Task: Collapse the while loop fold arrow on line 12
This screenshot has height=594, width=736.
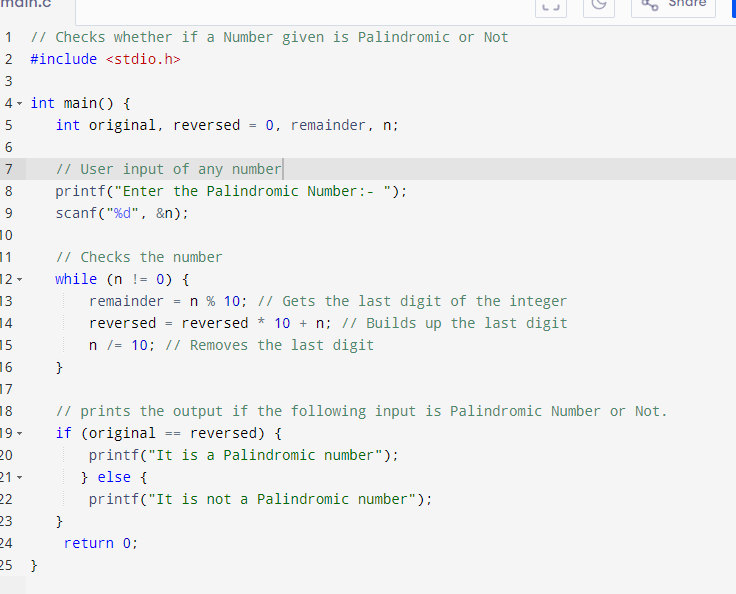Action: tap(20, 279)
